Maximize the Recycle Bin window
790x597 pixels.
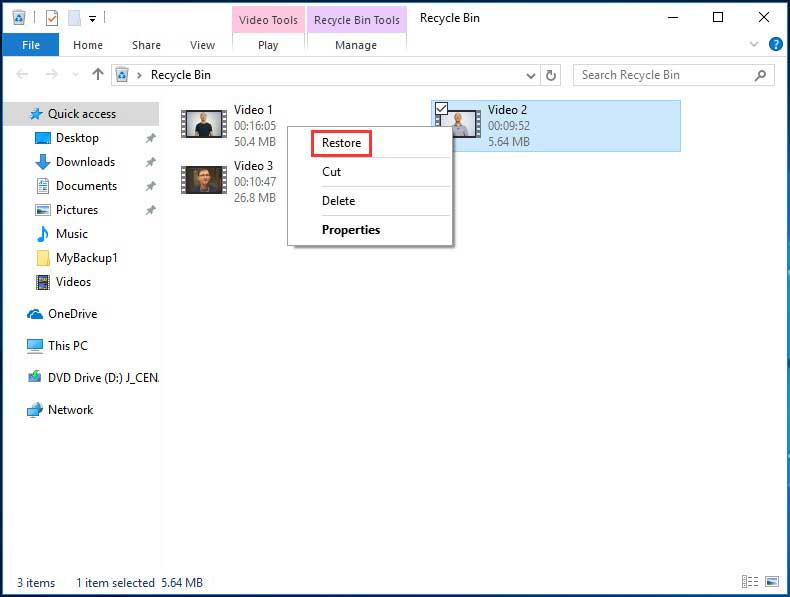pos(718,18)
